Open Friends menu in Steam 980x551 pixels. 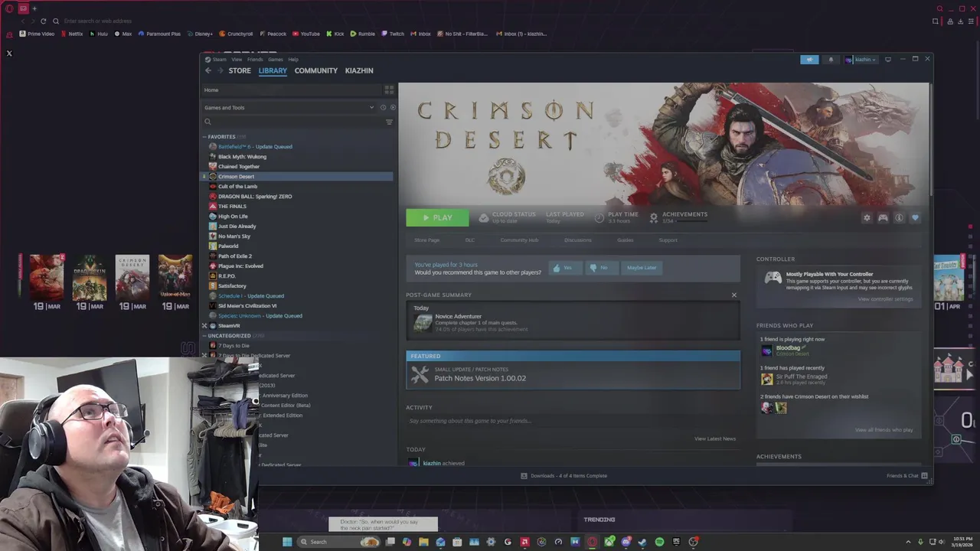tap(255, 59)
